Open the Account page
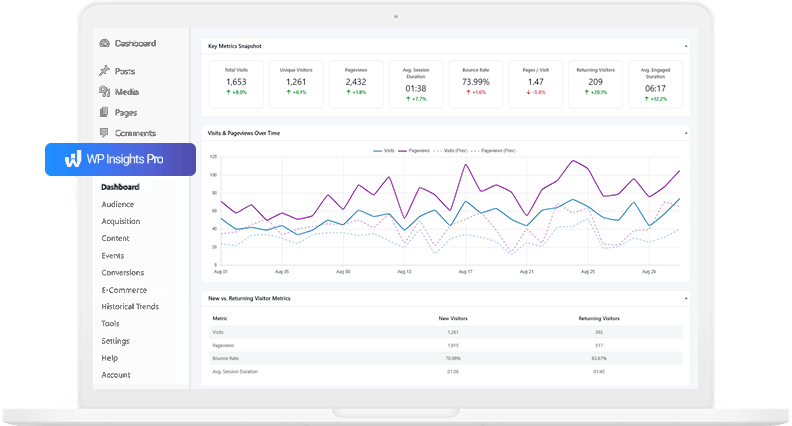 click(x=116, y=375)
